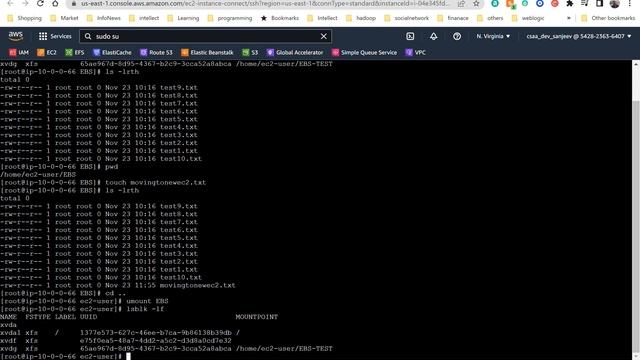Viewport: 640px width, 360px height.
Task: Share this page from the address bar
Action: [461, 4]
